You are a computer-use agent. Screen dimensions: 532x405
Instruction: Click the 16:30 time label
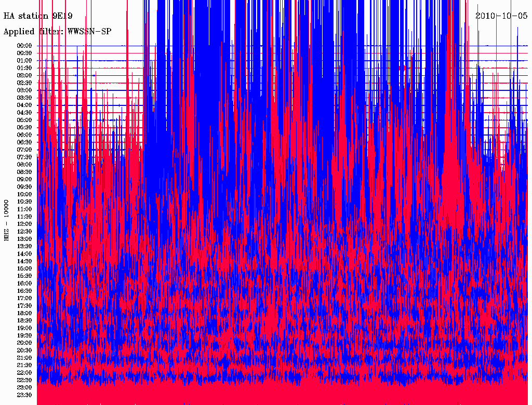pos(24,291)
